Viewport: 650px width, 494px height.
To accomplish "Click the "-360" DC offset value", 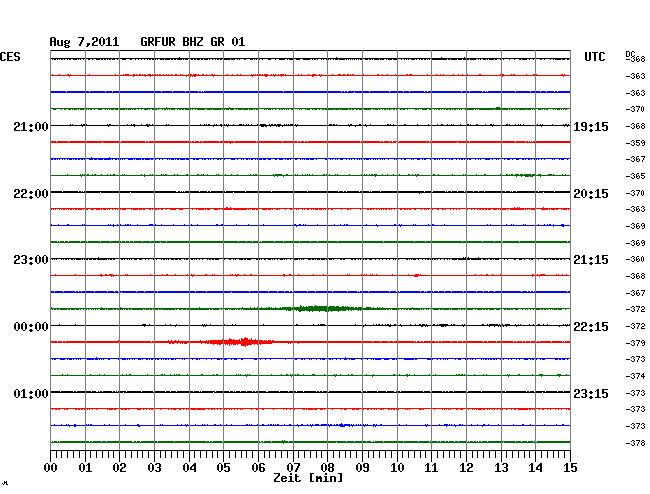I will (635, 259).
